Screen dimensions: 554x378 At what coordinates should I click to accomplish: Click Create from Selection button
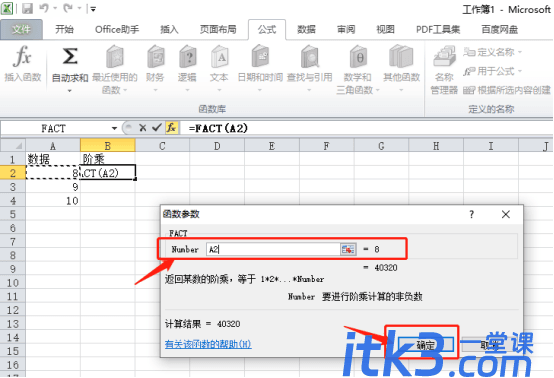[x=507, y=90]
